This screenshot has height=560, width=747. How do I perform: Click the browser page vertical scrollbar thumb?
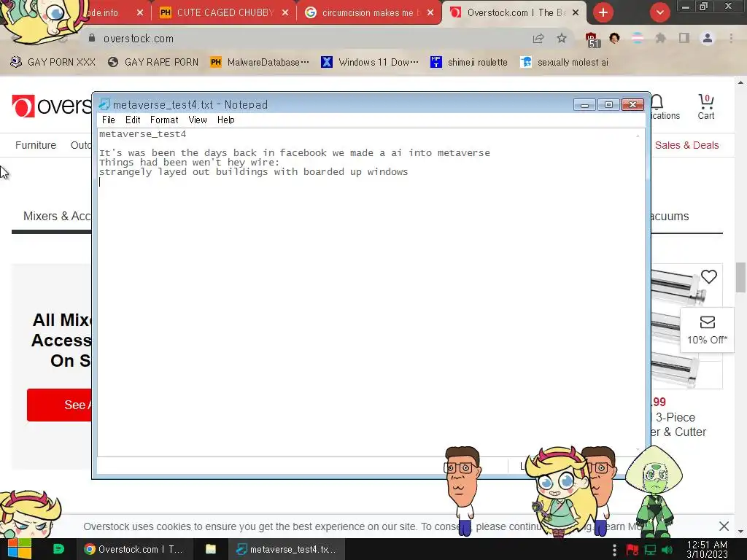[741, 277]
